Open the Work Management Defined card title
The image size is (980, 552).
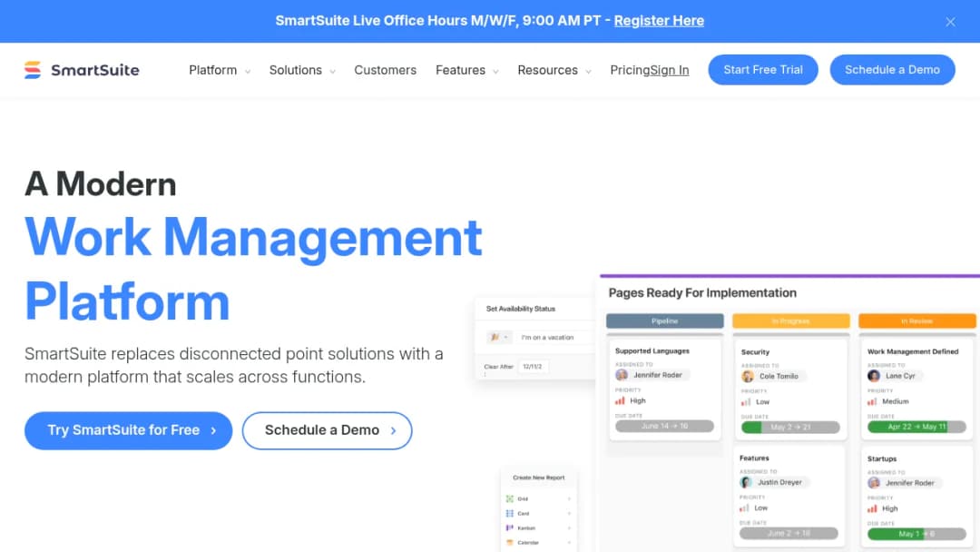point(913,351)
